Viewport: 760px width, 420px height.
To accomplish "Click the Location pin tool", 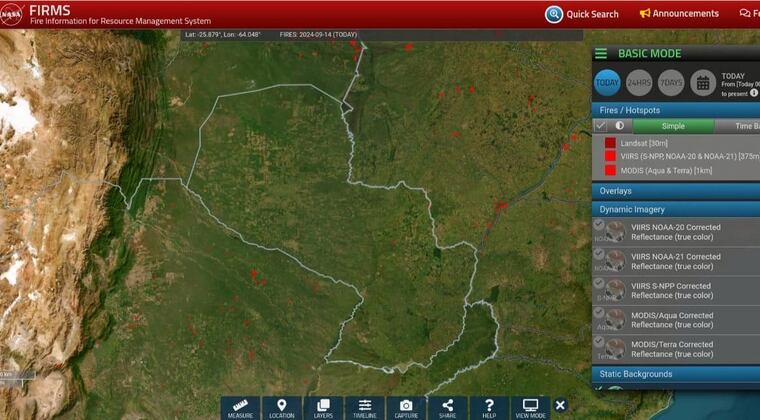I will point(281,406).
